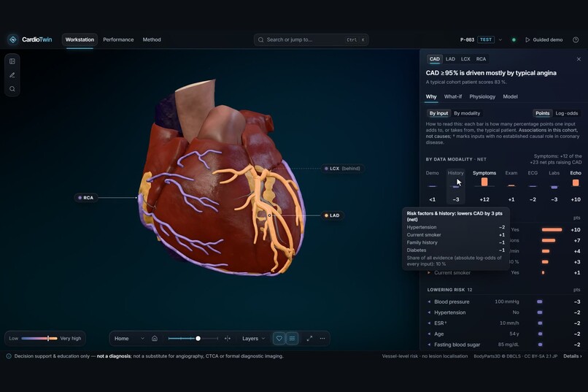Expand the Blood pressure row arrow

429,301
